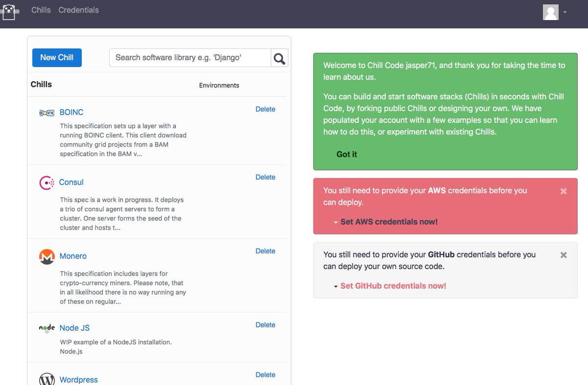Dismiss the AWS credentials alert

563,191
